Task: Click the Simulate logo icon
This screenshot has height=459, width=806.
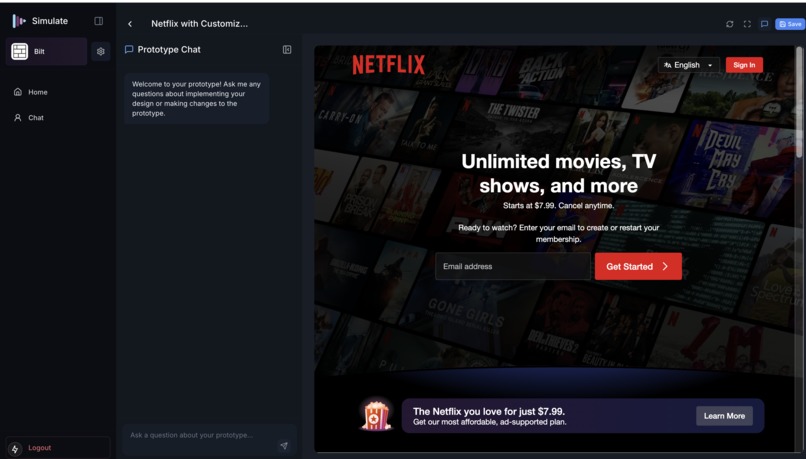Action: [19, 21]
